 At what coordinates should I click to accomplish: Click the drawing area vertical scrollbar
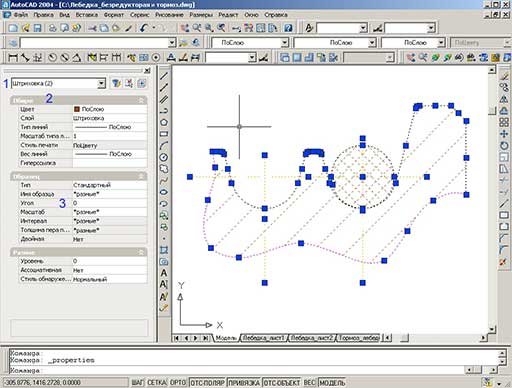pos(492,199)
